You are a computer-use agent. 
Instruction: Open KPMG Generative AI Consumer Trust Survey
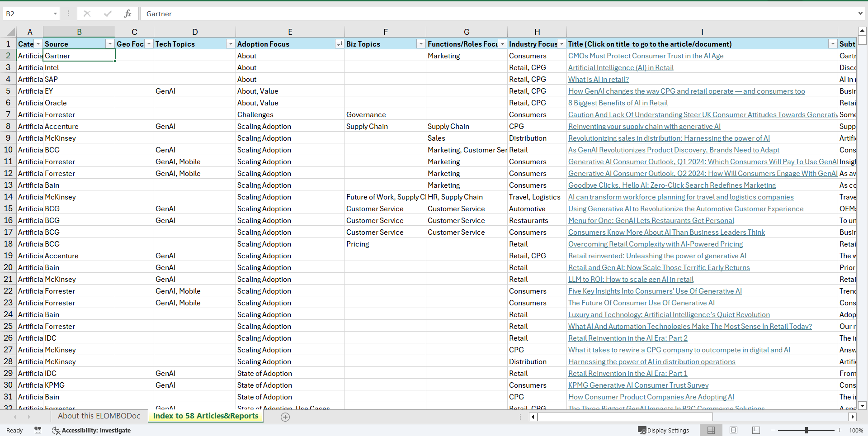[x=638, y=385]
